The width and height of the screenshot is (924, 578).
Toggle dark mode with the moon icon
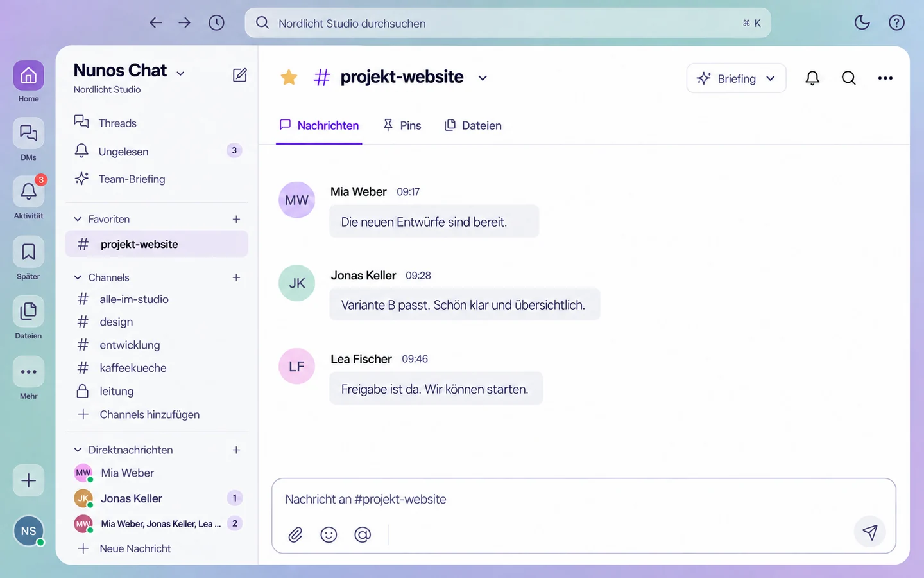pos(862,22)
